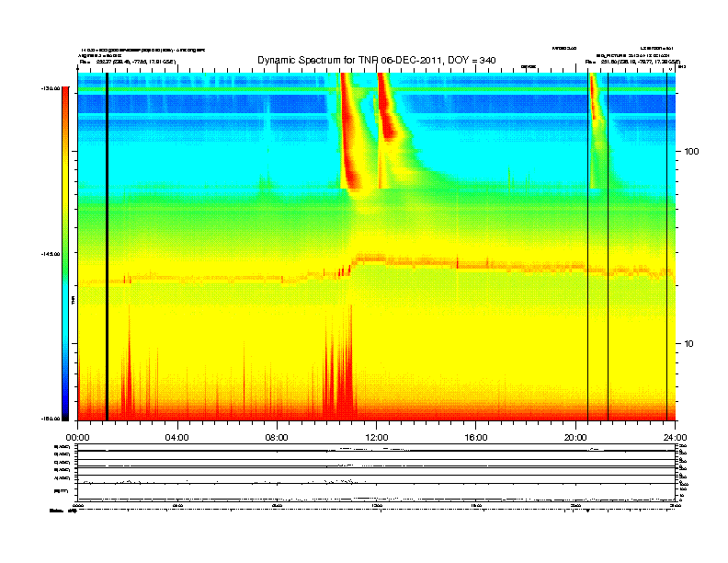Screen dimensions: 728x563
Task: Click the red burst feature before 11:00
Action: click(x=349, y=132)
